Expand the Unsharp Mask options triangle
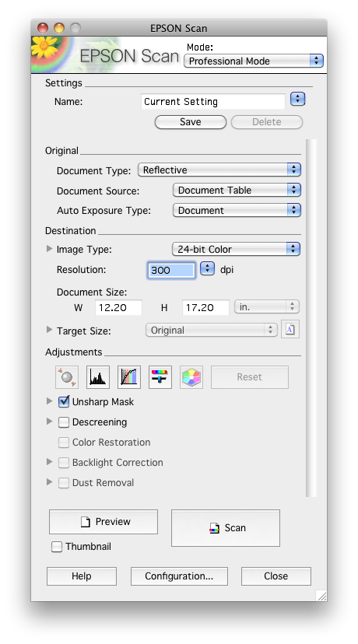 49,401
